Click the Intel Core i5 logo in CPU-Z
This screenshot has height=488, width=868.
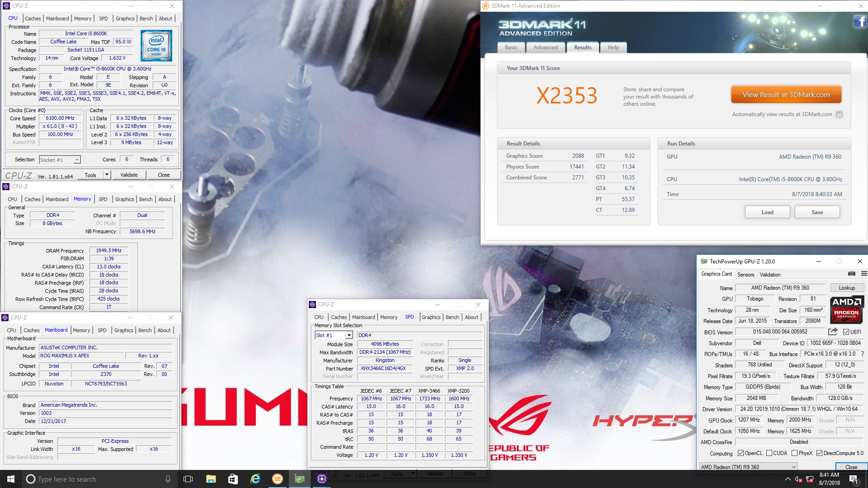pos(156,46)
